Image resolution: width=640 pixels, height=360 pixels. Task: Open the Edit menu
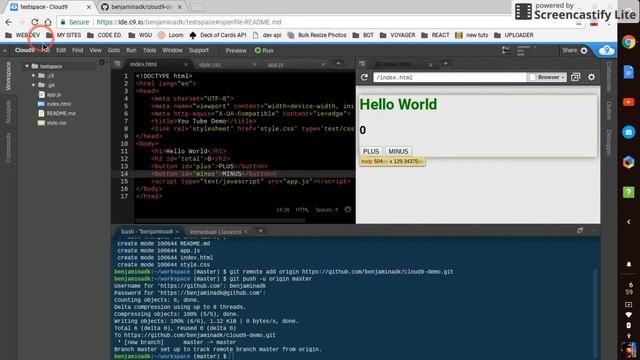click(x=61, y=50)
